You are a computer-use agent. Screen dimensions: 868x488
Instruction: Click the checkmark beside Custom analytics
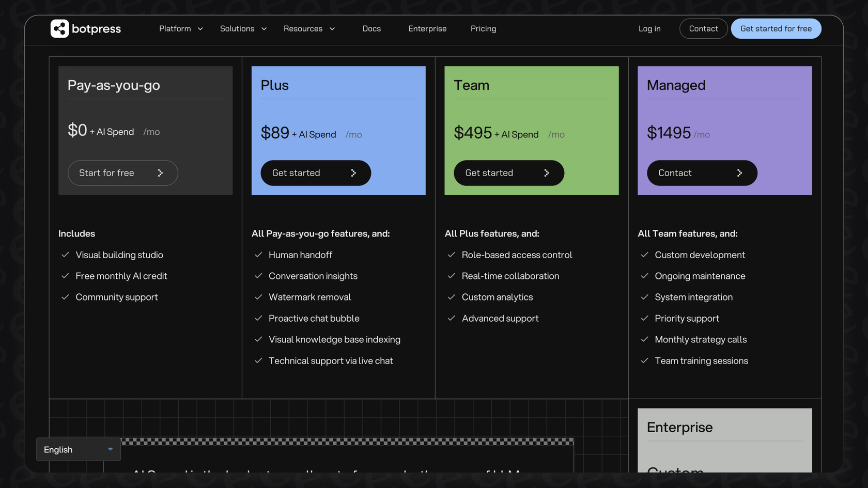[451, 297]
